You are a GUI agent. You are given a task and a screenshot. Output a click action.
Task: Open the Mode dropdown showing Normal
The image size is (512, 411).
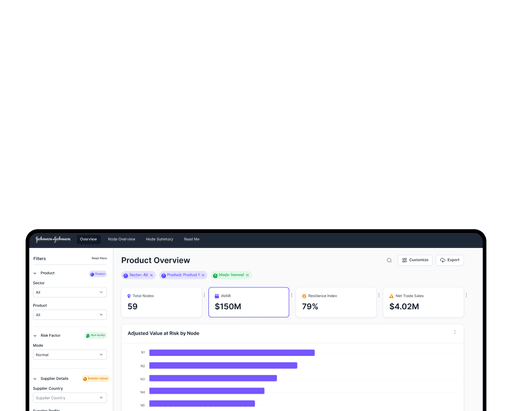[70, 355]
